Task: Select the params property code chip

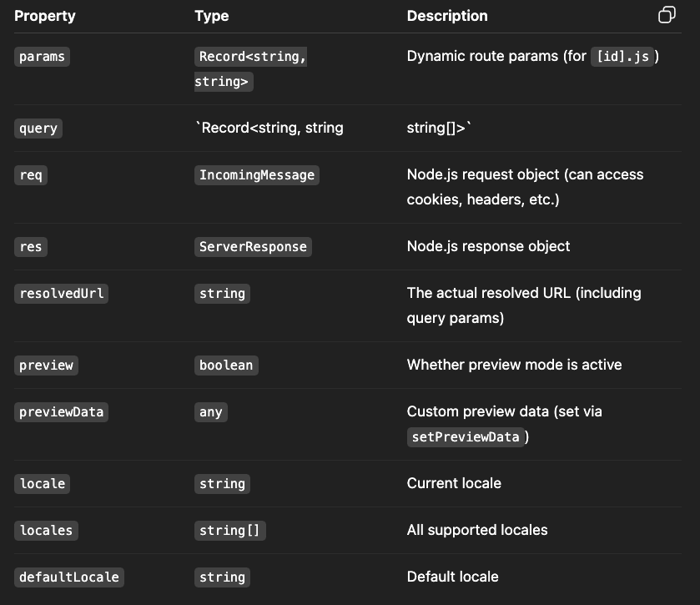Action: pos(42,56)
